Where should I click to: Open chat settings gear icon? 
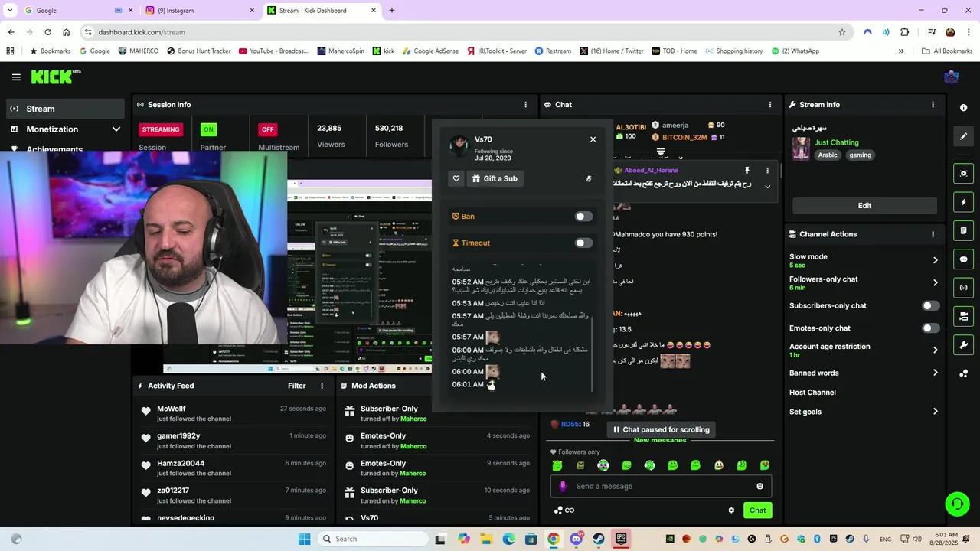tap(731, 510)
